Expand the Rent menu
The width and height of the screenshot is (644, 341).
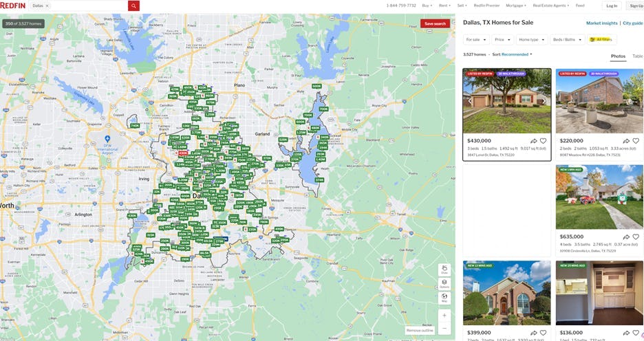[x=444, y=5]
